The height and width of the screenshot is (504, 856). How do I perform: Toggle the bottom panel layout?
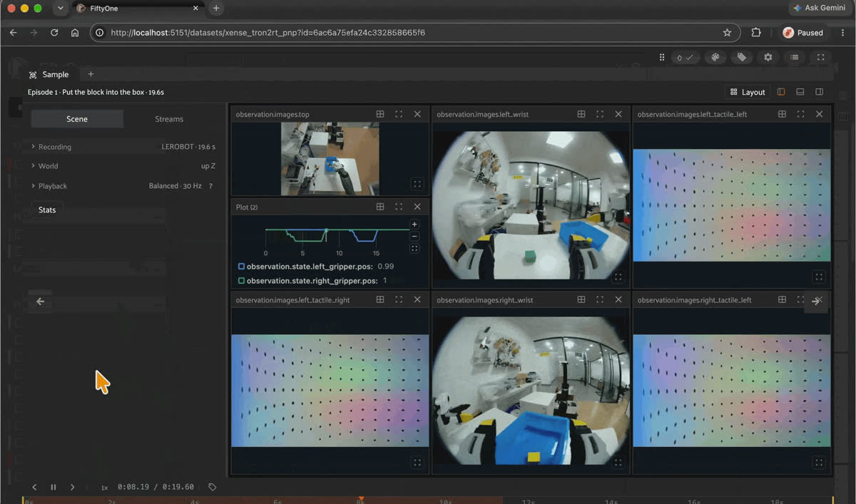(800, 92)
